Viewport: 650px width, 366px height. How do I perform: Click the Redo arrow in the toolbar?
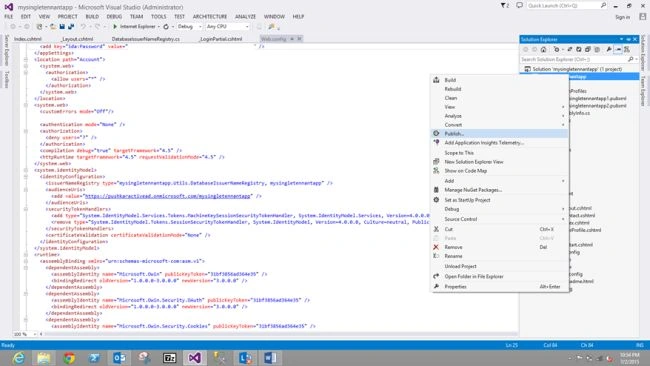pos(97,27)
